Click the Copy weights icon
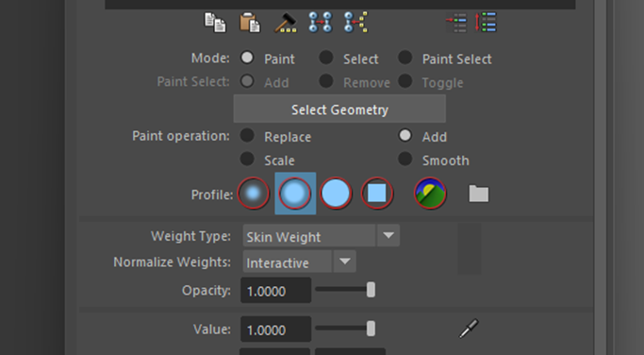The width and height of the screenshot is (644, 355). [x=215, y=23]
